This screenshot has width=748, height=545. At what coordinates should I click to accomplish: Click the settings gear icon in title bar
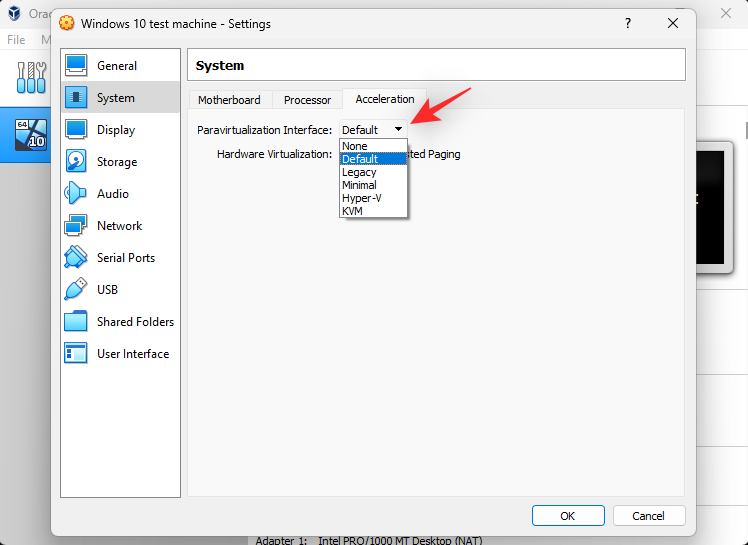pos(67,23)
